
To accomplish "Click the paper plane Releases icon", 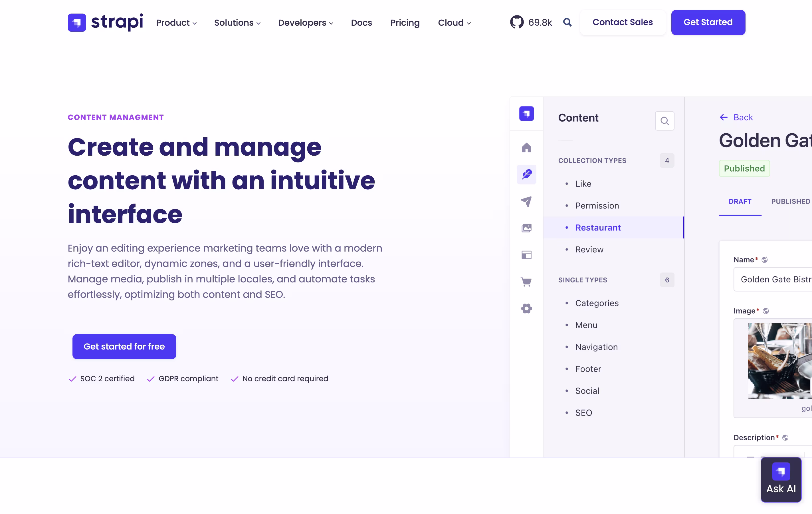I will [x=526, y=202].
